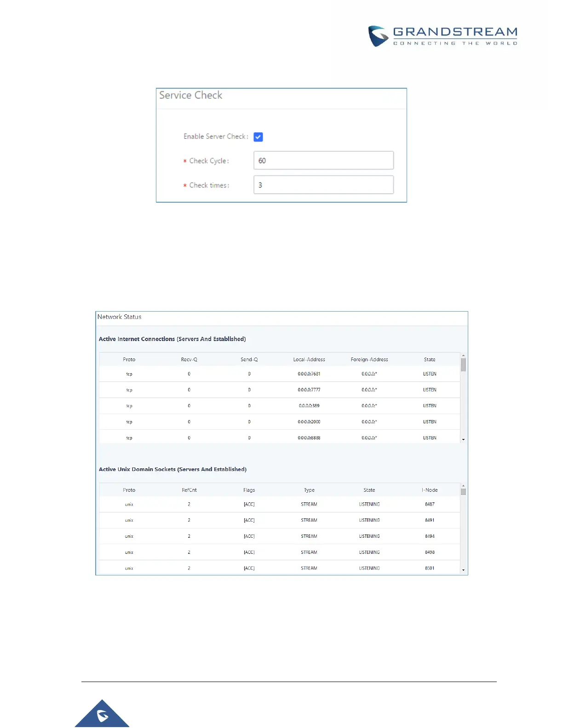563x728 pixels.
Task: Click the RefCnt column header
Action: click(189, 490)
